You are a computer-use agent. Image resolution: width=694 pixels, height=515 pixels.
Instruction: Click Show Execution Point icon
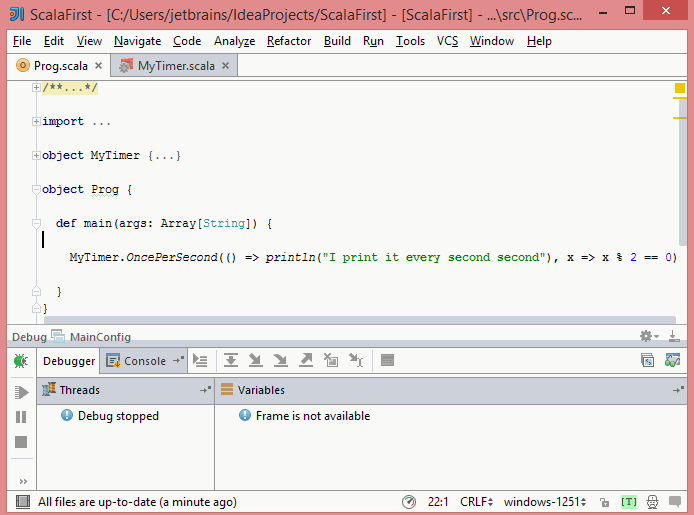(200, 361)
